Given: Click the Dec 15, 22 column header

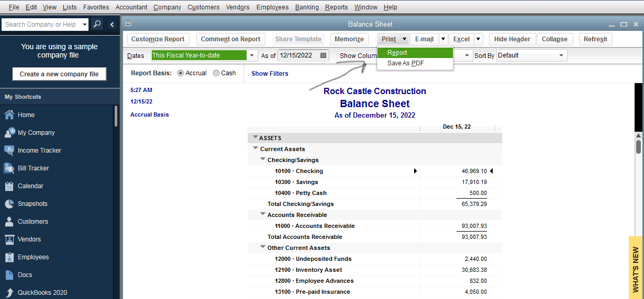Looking at the screenshot, I should coord(457,127).
